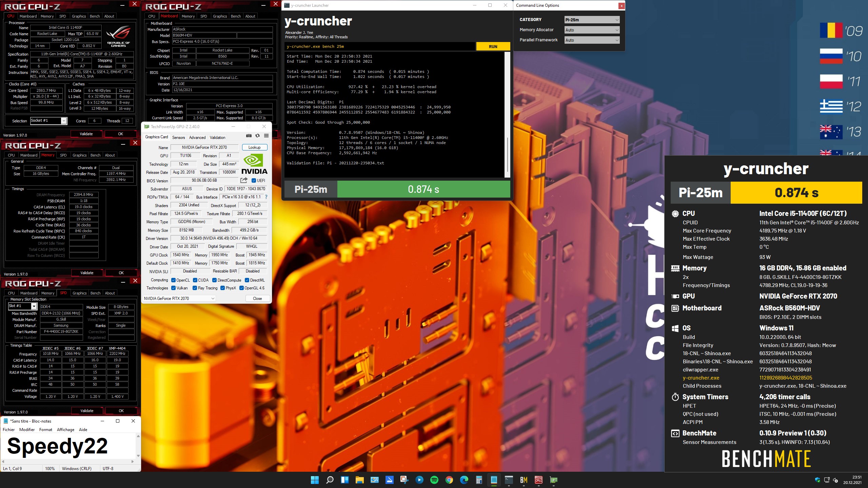Image resolution: width=868 pixels, height=488 pixels.
Task: Open the Windows Start menu
Action: [x=315, y=480]
